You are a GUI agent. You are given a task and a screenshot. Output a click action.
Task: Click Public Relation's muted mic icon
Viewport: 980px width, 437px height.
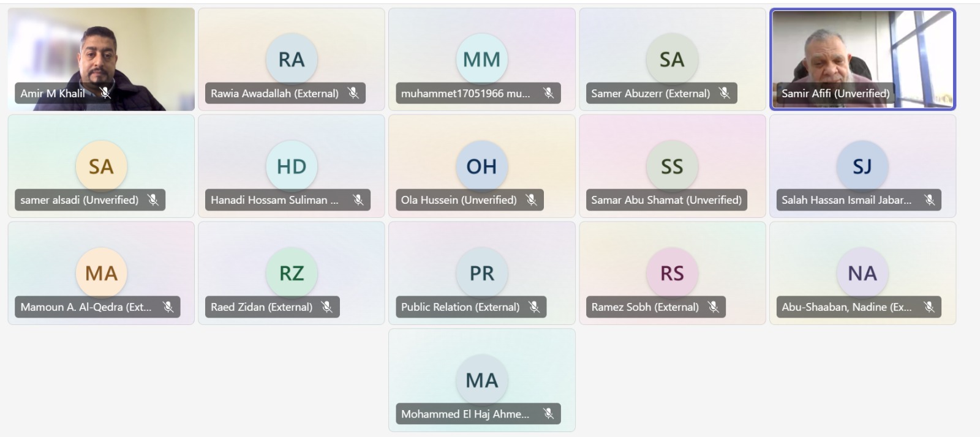(x=534, y=307)
